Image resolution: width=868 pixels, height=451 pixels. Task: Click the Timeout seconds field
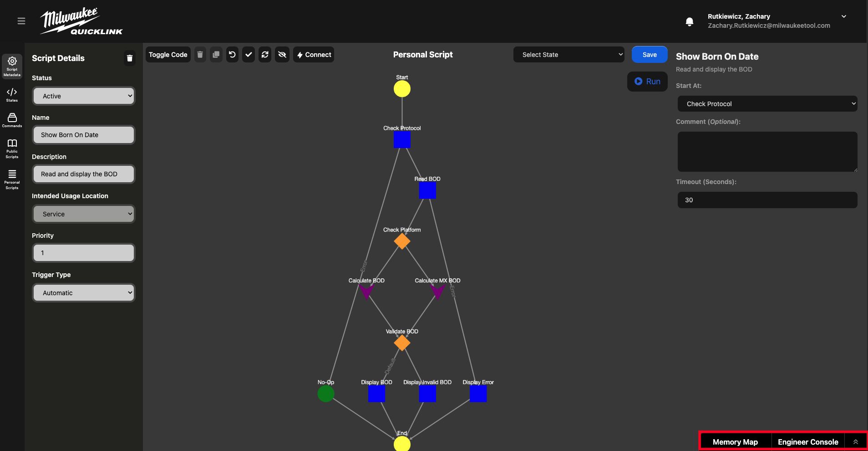point(767,200)
